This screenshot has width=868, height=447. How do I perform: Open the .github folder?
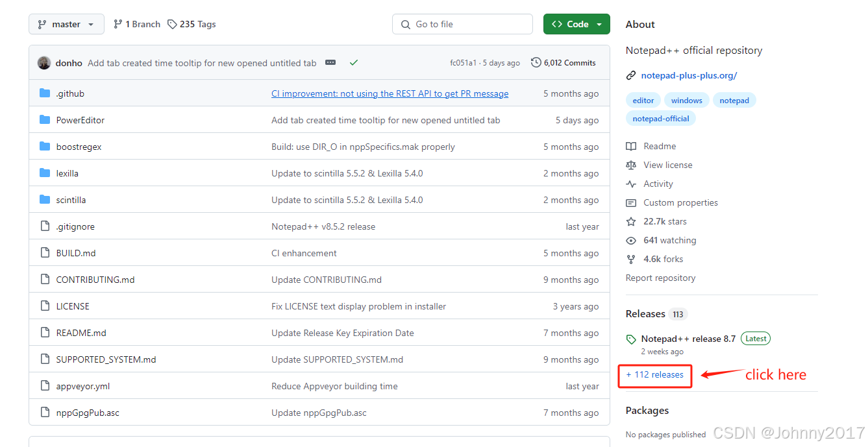(70, 93)
